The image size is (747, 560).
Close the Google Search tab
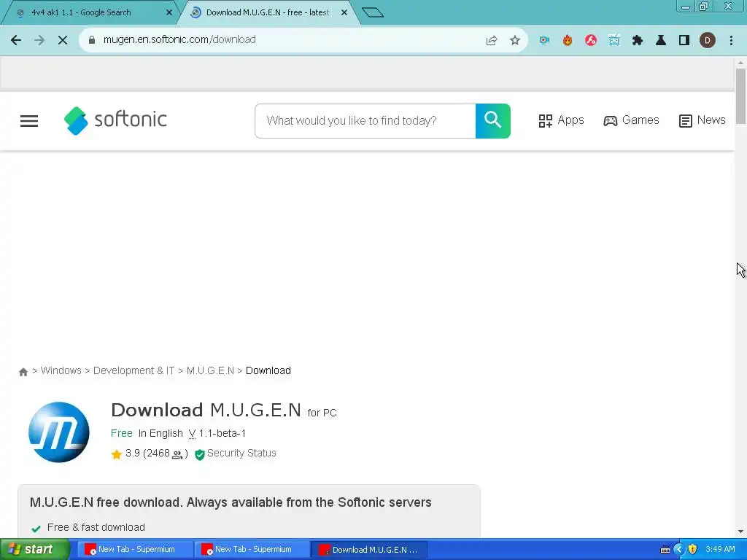[169, 13]
